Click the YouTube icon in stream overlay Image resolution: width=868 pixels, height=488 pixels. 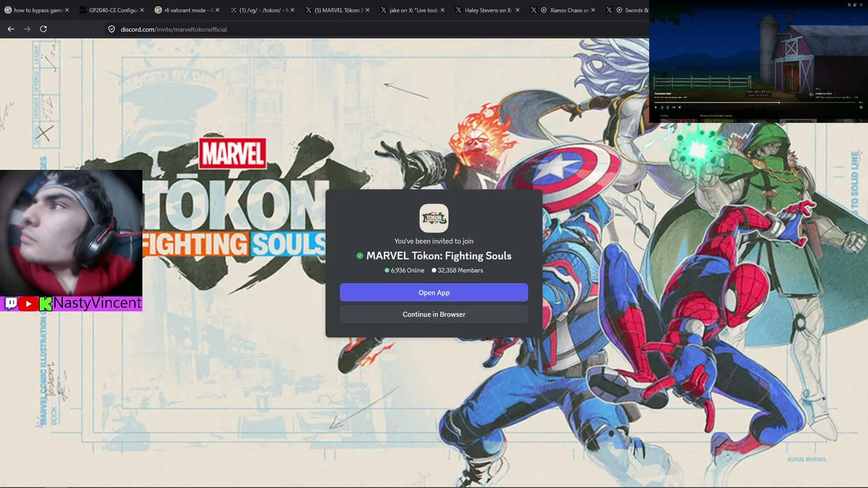tap(28, 304)
